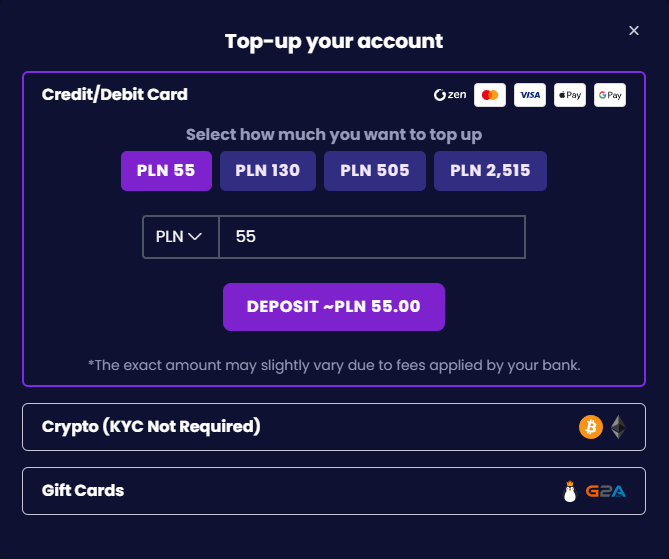The height and width of the screenshot is (559, 669).
Task: Click the Zen payment logo
Action: (x=450, y=95)
